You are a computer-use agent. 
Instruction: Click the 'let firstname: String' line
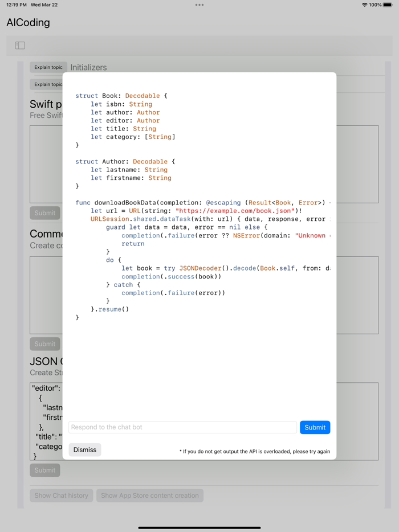(x=131, y=178)
